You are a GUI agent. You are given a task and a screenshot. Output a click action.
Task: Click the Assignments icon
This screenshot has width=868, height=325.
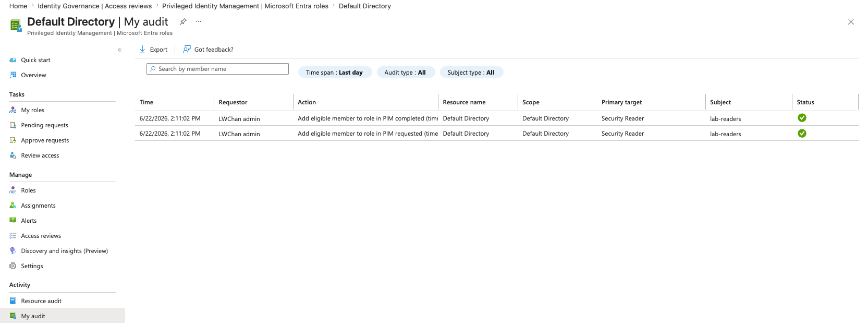[x=13, y=206]
